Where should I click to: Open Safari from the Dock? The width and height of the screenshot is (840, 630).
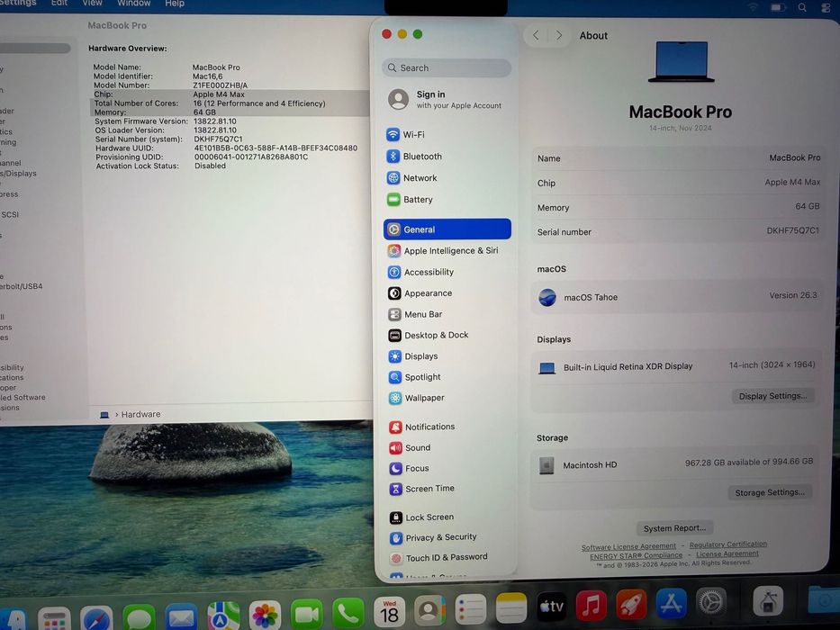pos(96,619)
